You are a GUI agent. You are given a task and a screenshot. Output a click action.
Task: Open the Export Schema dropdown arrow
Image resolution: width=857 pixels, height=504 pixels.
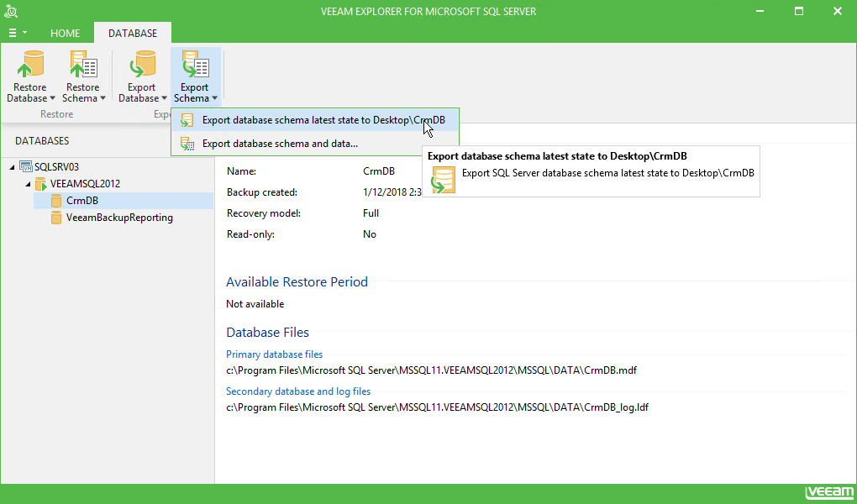coord(215,98)
